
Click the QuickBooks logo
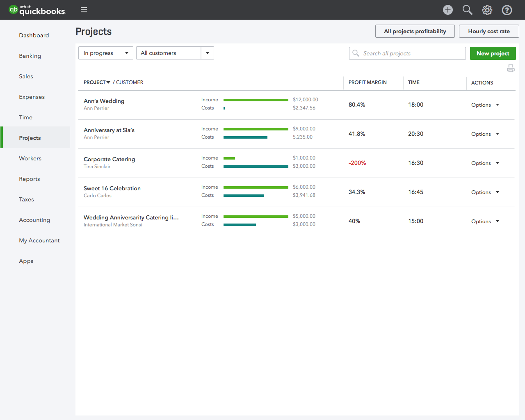point(37,10)
